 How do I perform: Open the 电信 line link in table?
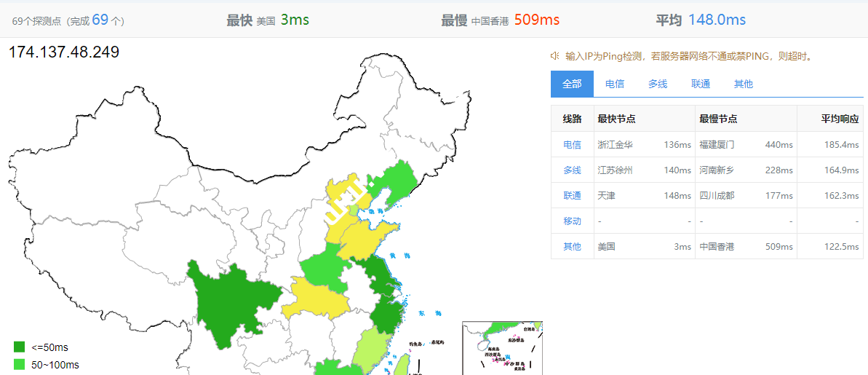(x=573, y=145)
